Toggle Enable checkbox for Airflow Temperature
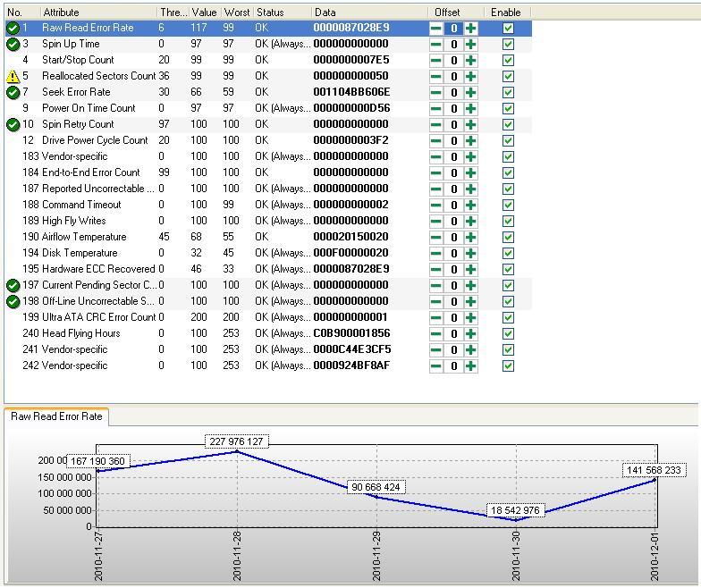The width and height of the screenshot is (701, 588). click(508, 238)
